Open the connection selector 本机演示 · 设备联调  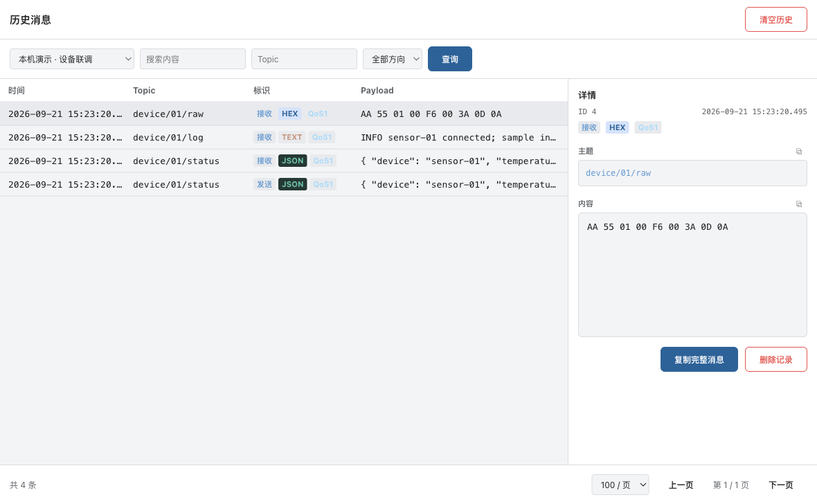pyautogui.click(x=72, y=59)
